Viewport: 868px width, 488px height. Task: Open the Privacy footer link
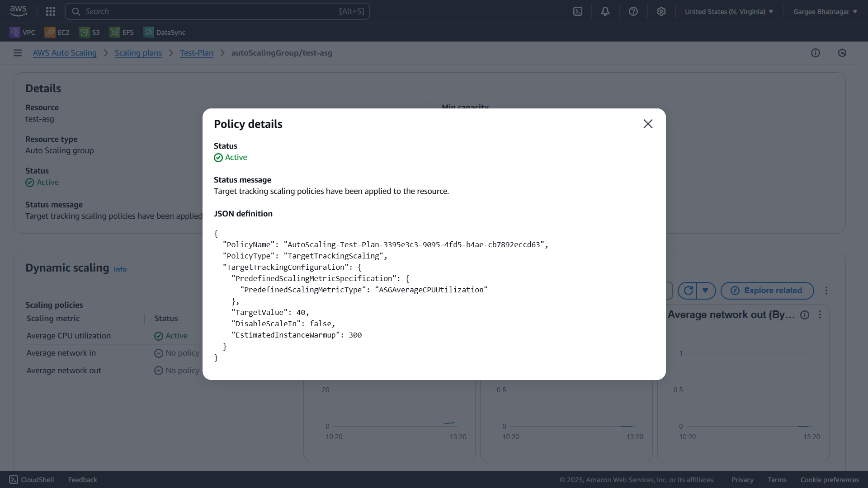(x=742, y=480)
